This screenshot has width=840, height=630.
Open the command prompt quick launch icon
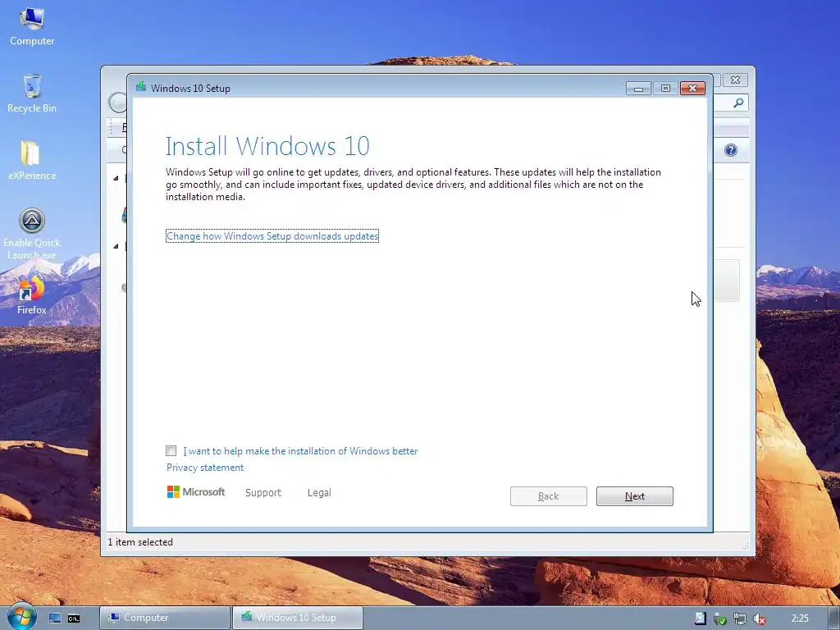click(x=74, y=619)
